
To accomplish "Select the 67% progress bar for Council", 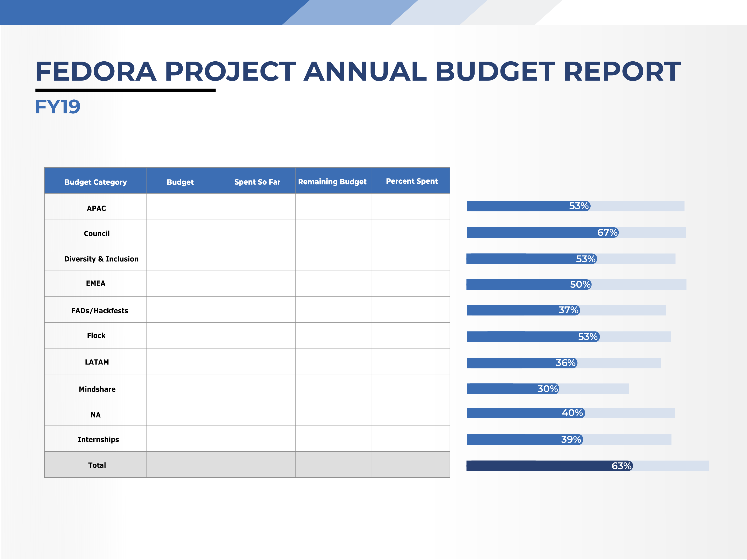I will click(576, 232).
